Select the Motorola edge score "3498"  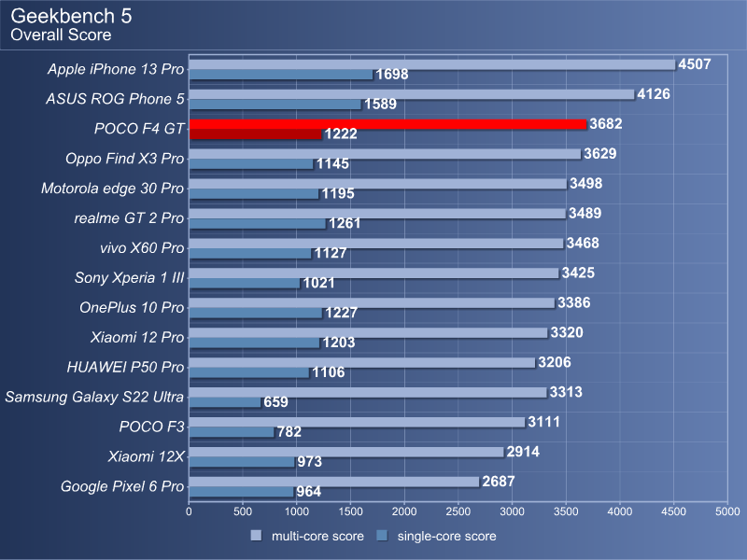click(x=586, y=183)
